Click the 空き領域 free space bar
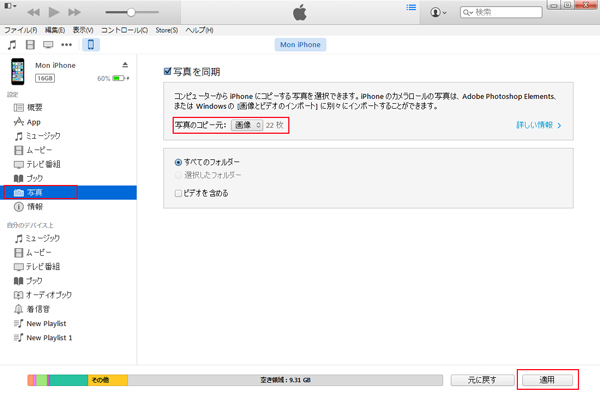This screenshot has height=395, width=600. pyautogui.click(x=285, y=380)
